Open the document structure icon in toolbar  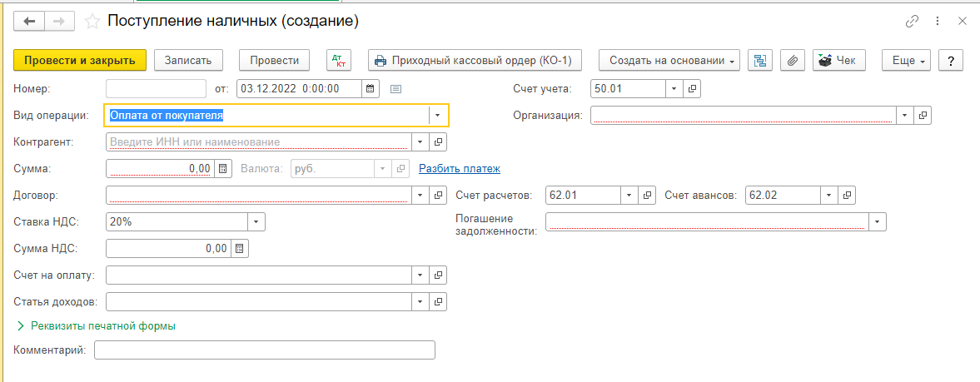pos(759,61)
